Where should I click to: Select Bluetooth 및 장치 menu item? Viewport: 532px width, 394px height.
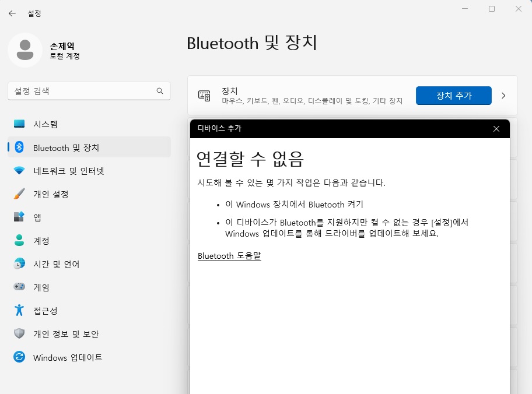tap(89, 147)
